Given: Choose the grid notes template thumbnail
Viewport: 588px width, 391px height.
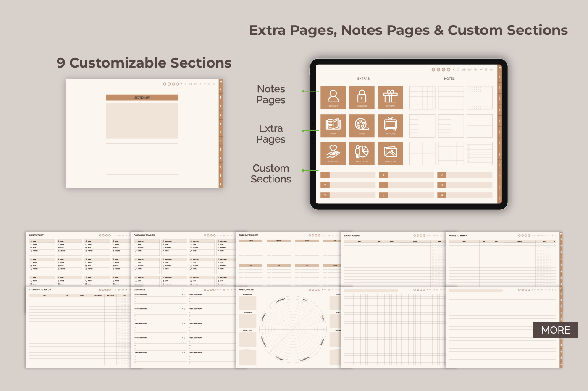Looking at the screenshot, I should point(422,98).
